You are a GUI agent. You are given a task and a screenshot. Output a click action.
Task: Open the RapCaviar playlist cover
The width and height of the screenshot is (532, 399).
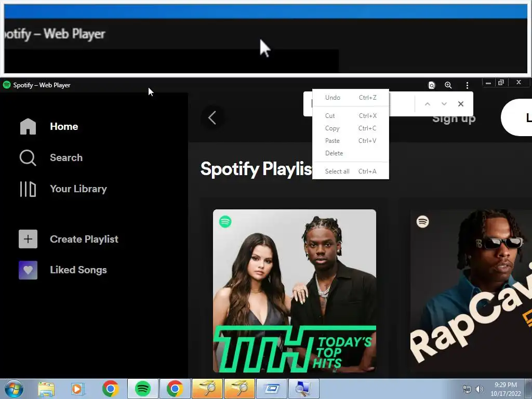(471, 291)
